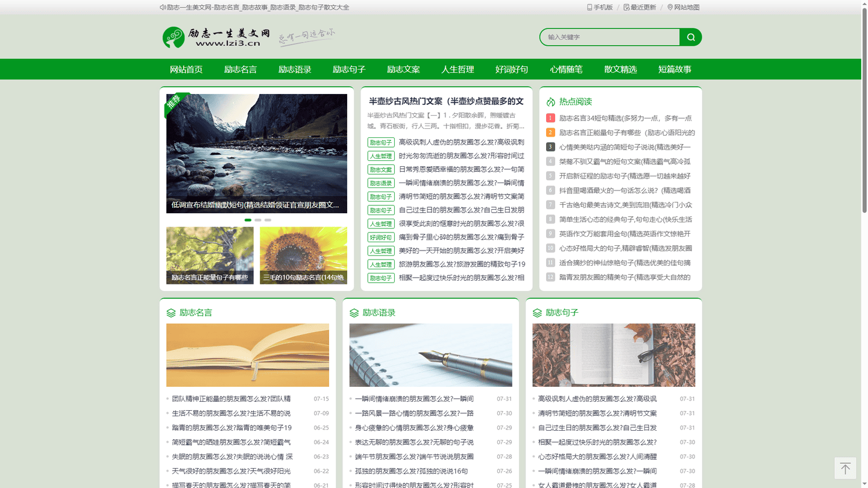
Task: Open 英语作文万能套用金句 hot article
Action: (x=625, y=234)
